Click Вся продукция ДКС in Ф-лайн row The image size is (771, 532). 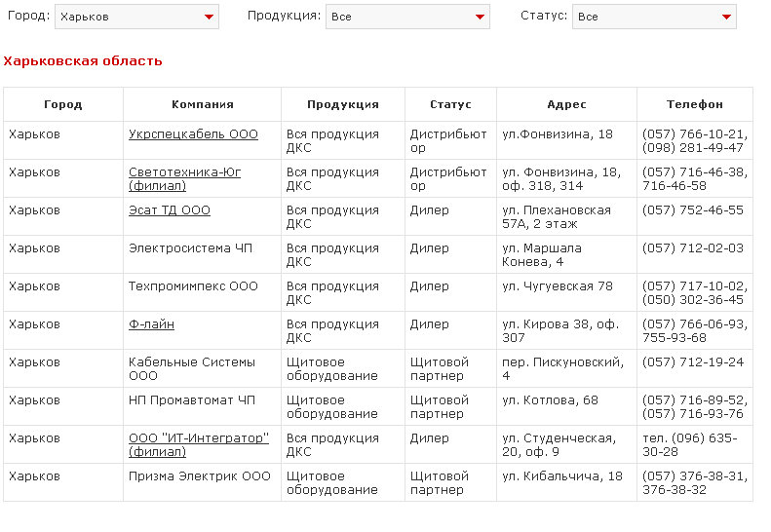[332, 331]
